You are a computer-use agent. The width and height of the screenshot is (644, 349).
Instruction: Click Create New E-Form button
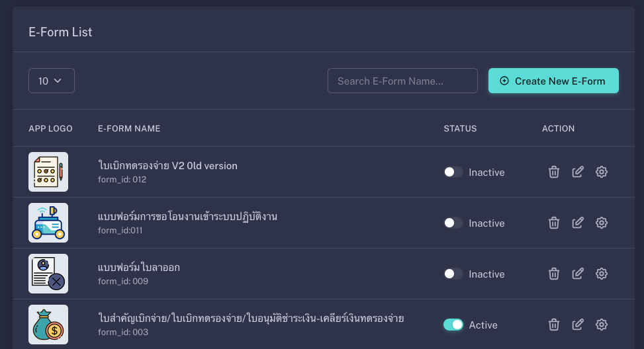point(553,81)
